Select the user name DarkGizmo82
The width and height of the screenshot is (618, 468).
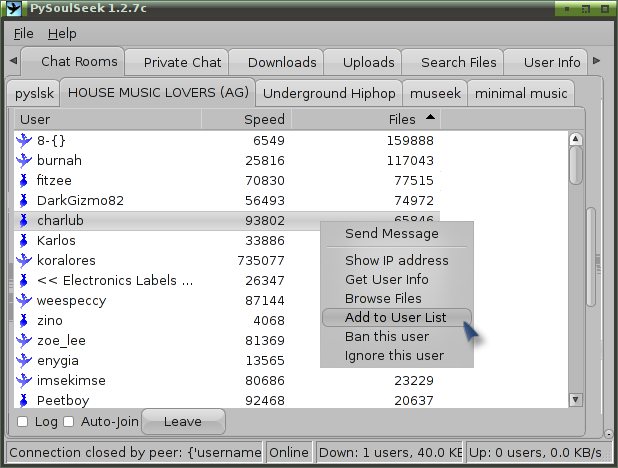(x=80, y=200)
